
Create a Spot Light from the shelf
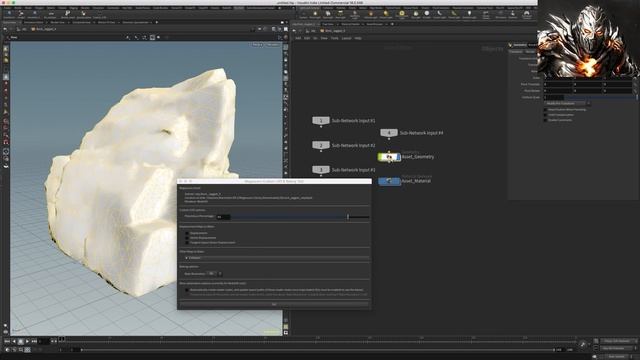(327, 14)
